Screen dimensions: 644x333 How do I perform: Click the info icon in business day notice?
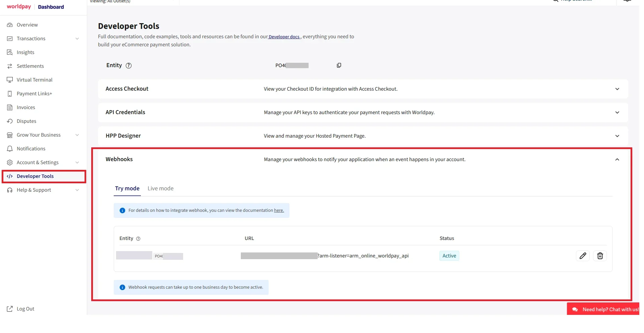pos(122,287)
